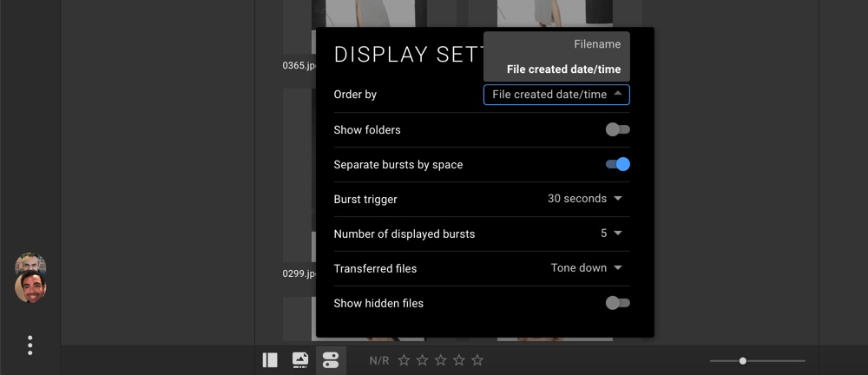Image resolution: width=868 pixels, height=375 pixels.
Task: Open the Burst trigger 30 seconds dropdown
Action: pos(585,199)
